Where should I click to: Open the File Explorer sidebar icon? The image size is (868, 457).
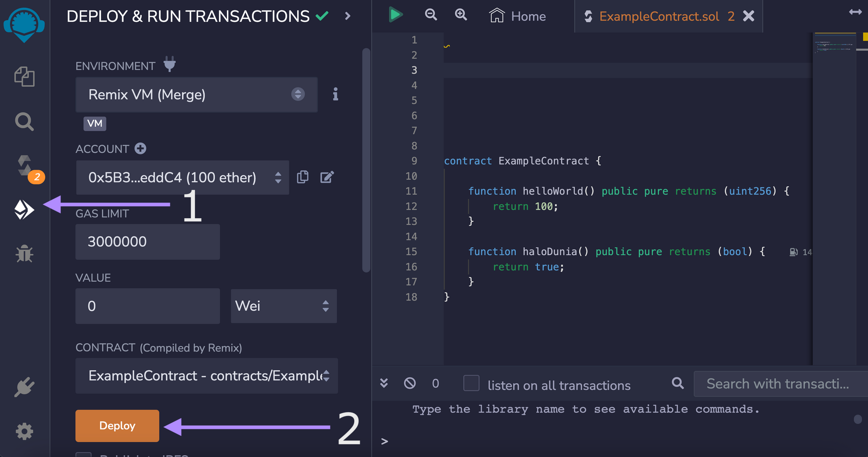pyautogui.click(x=24, y=77)
